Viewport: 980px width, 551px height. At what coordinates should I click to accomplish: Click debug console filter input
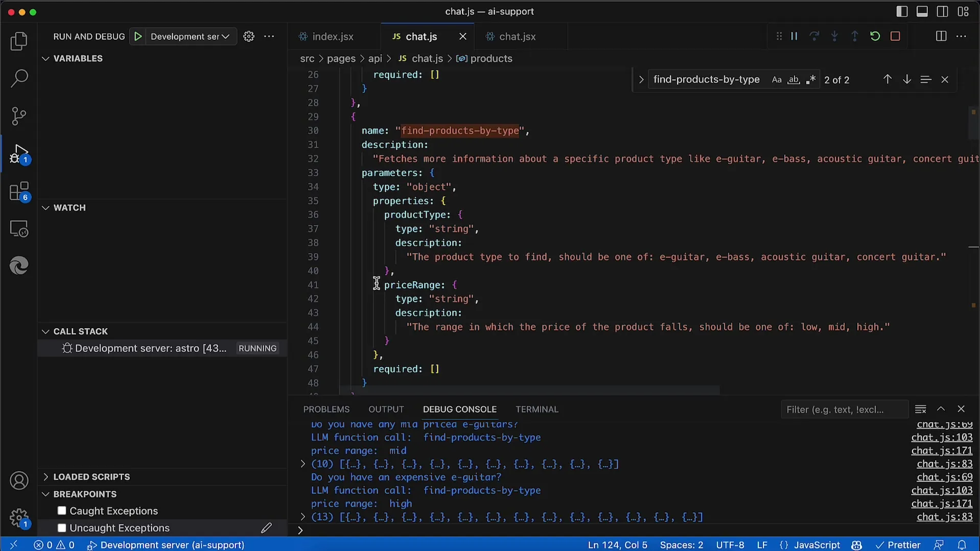click(844, 409)
